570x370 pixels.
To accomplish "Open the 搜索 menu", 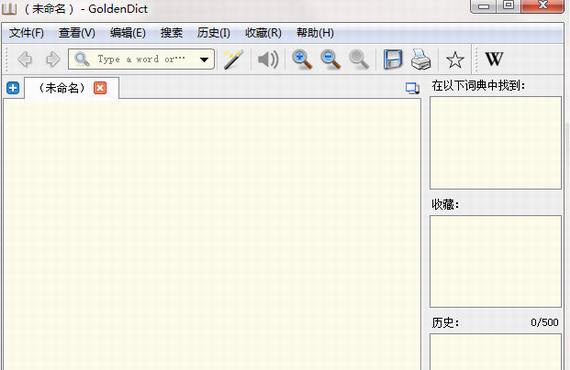I will [172, 33].
